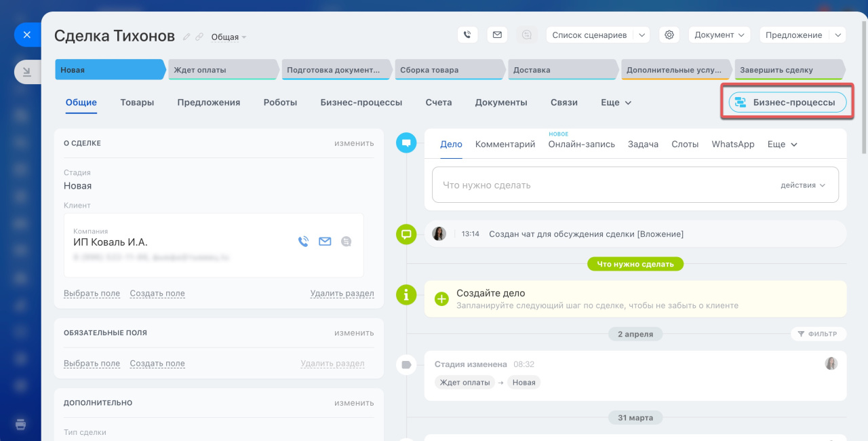Open the Общая pipeline dropdown
The height and width of the screenshot is (441, 868).
pyautogui.click(x=229, y=37)
